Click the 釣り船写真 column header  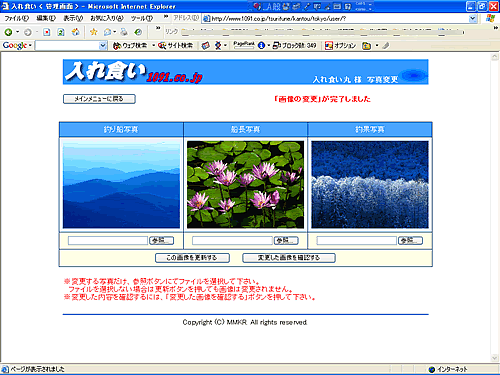tap(121, 130)
